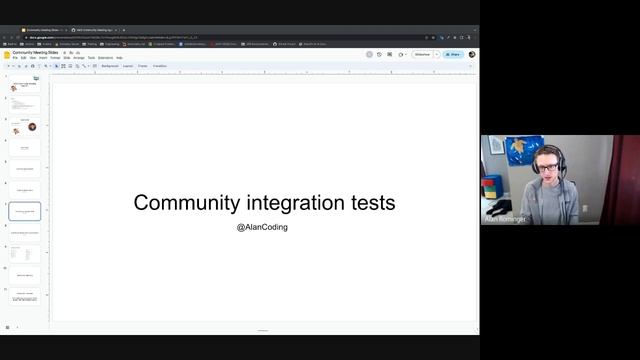Open the Edit menu
640x360 pixels.
click(x=23, y=58)
